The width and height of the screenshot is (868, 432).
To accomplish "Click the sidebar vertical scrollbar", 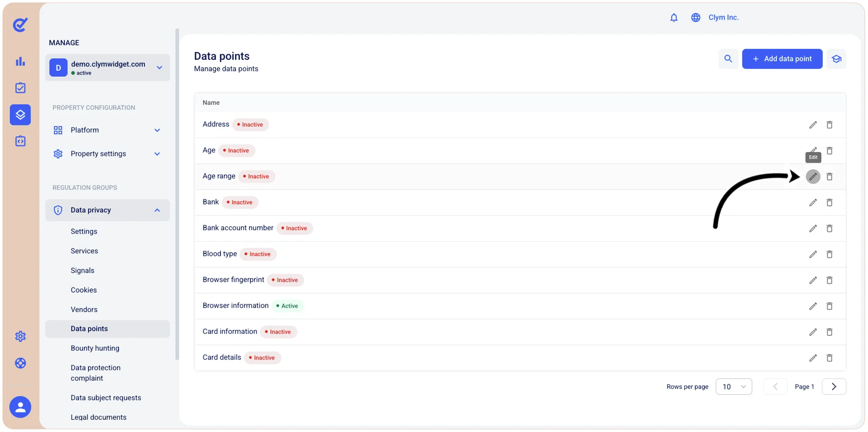I will (x=177, y=195).
